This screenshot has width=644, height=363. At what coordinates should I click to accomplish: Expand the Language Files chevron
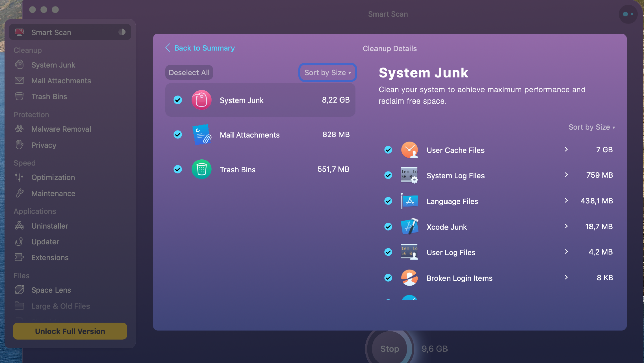[566, 200]
